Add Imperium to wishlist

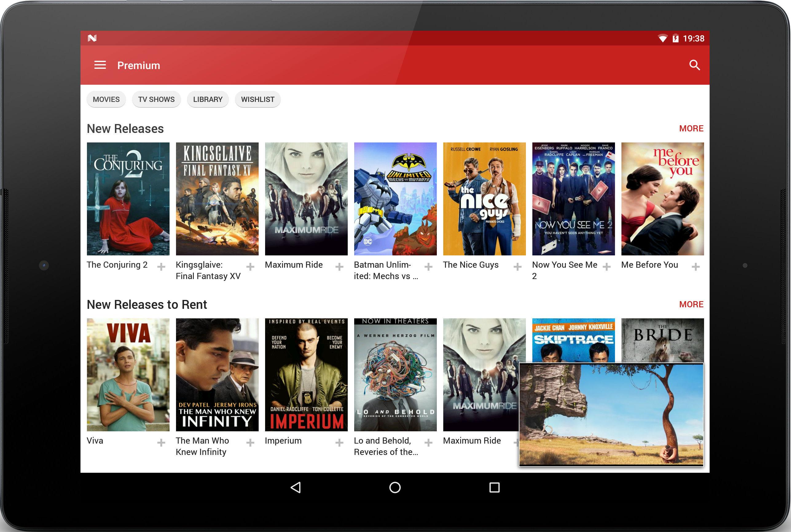[339, 443]
